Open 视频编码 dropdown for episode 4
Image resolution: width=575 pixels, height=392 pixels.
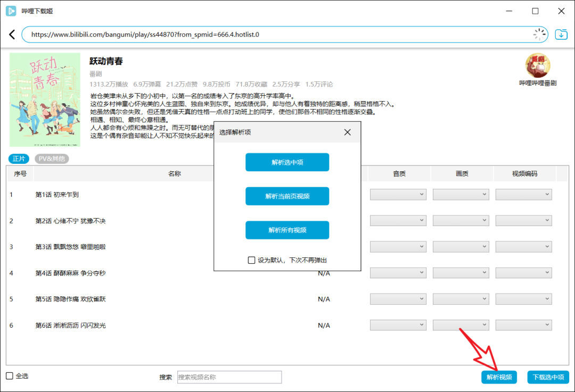pyautogui.click(x=524, y=273)
